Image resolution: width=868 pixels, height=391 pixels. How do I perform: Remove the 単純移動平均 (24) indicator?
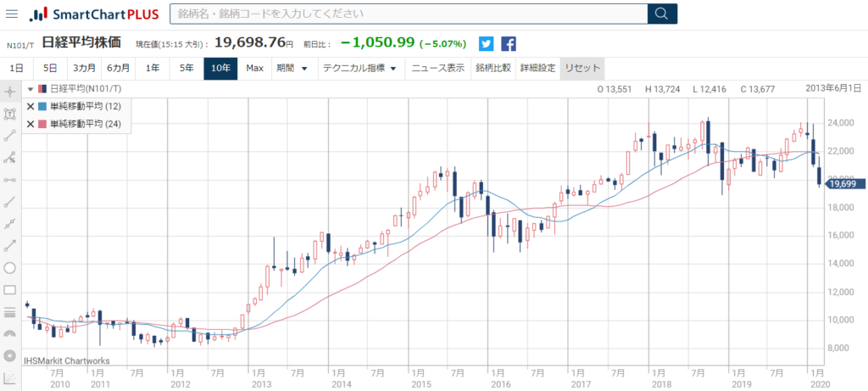[31, 124]
